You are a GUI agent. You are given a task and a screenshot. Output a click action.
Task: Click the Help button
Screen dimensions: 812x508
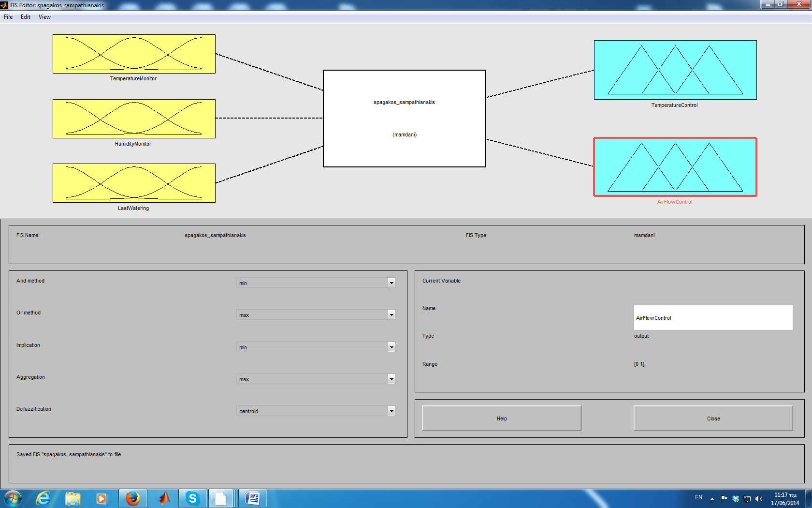(502, 418)
